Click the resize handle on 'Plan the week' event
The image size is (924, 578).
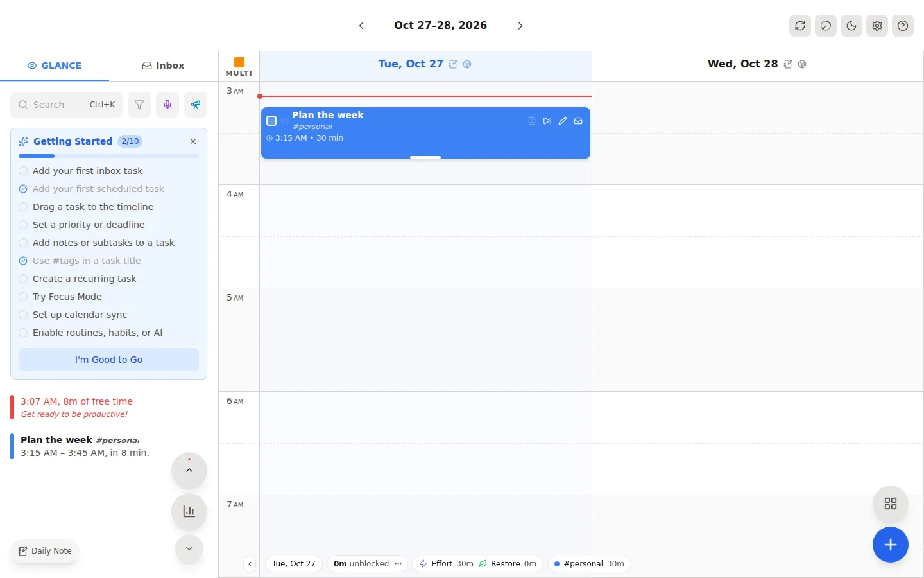tap(425, 157)
